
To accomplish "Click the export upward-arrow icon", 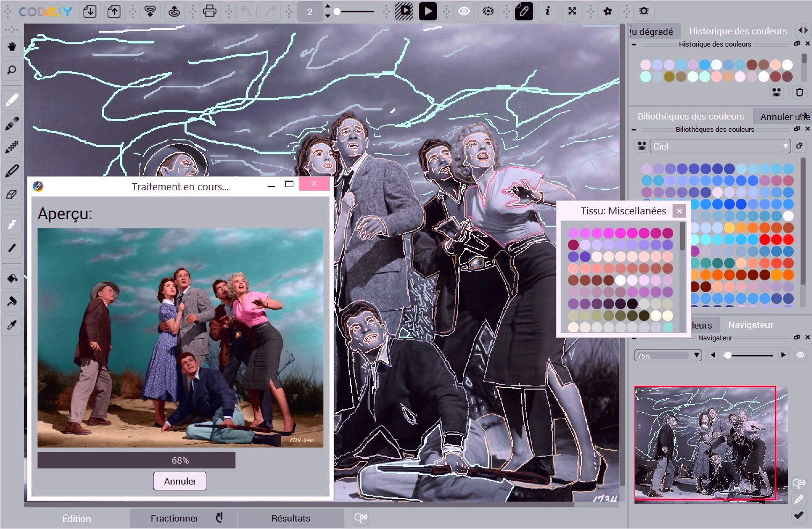I will (114, 11).
